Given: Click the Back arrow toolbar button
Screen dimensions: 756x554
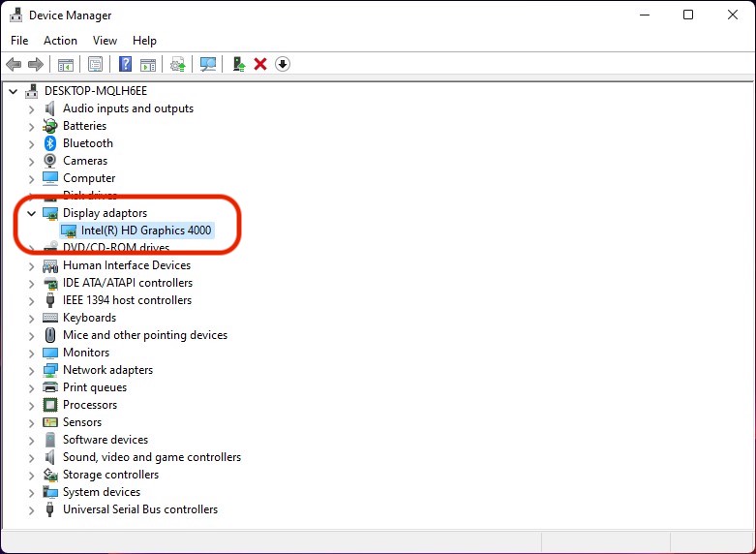Looking at the screenshot, I should [14, 64].
